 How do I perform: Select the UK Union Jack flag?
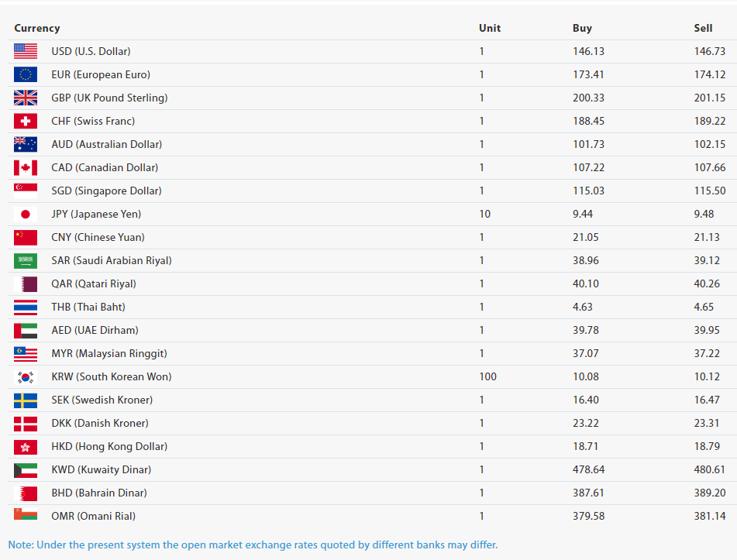coord(26,98)
